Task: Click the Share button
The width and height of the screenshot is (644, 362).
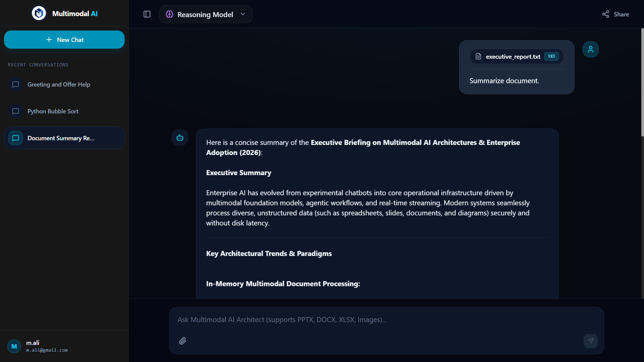Action: [x=615, y=14]
